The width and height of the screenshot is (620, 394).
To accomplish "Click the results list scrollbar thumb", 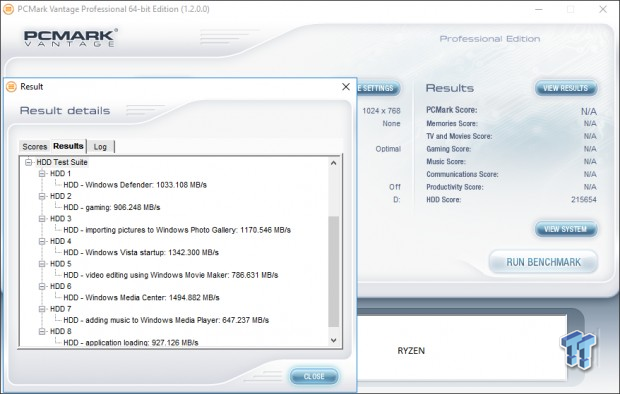I will tap(334, 271).
